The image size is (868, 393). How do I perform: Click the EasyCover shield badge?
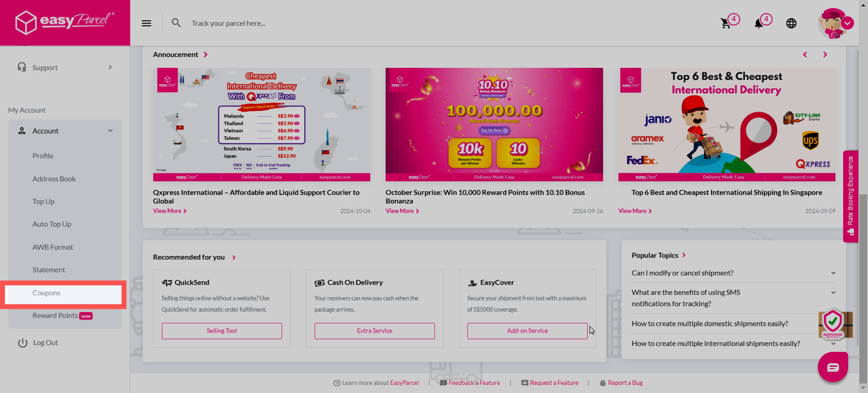pos(833,324)
